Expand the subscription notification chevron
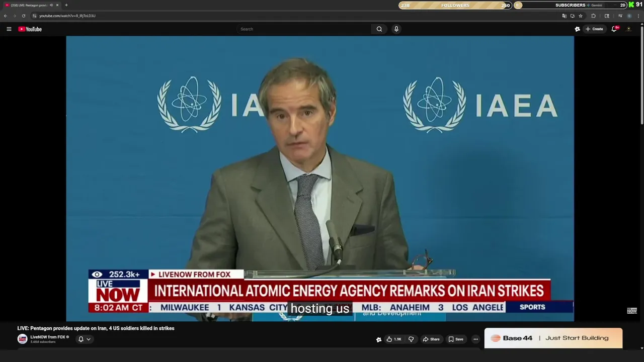The image size is (644, 362). pos(89,339)
